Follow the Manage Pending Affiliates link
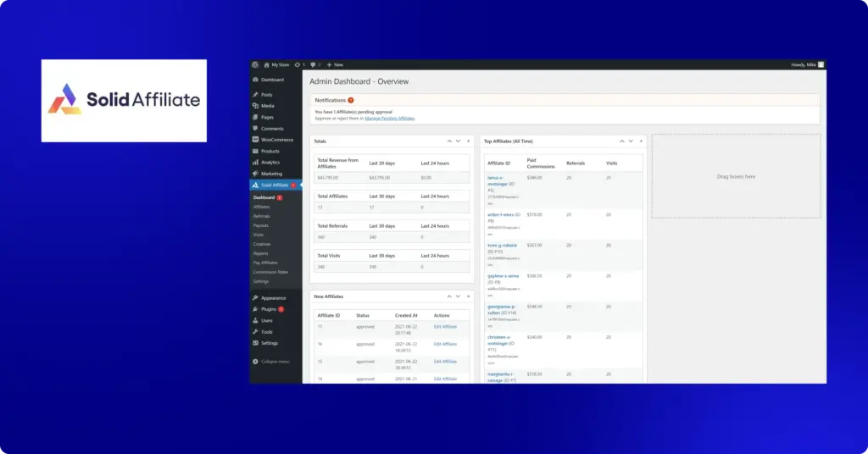 390,119
